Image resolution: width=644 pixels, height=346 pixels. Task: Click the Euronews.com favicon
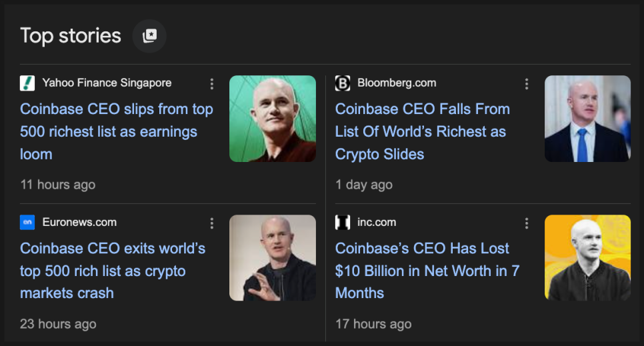click(27, 223)
